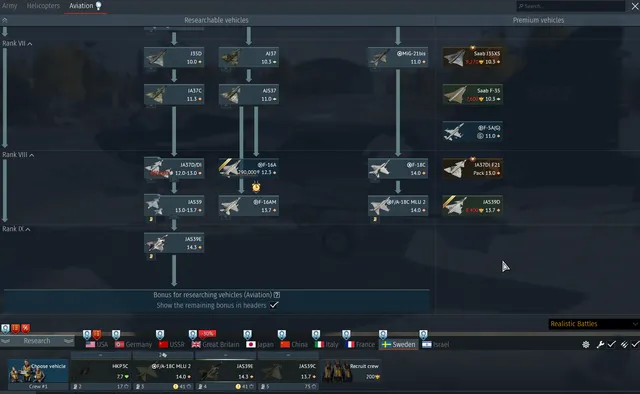Toggle Show the remaining bonus in headers
Viewport: 640px width, 394px height.
click(x=274, y=305)
